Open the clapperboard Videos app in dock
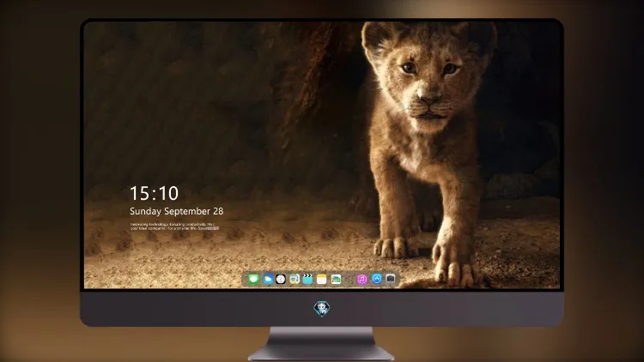 [x=307, y=279]
